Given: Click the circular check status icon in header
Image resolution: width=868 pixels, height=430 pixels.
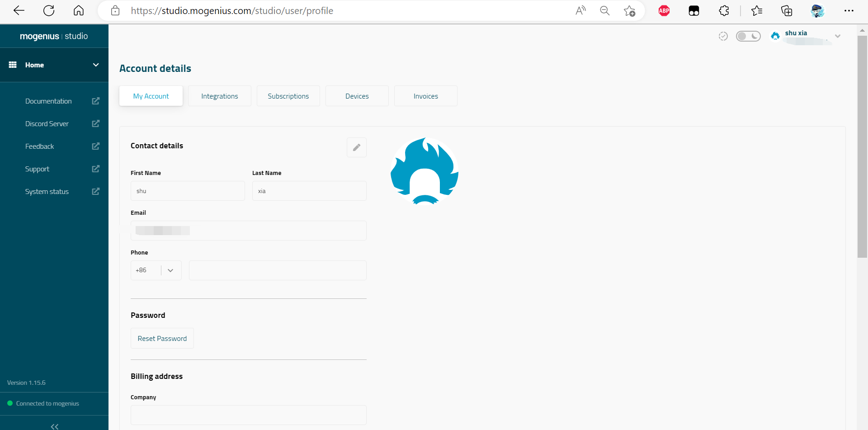Looking at the screenshot, I should 723,36.
